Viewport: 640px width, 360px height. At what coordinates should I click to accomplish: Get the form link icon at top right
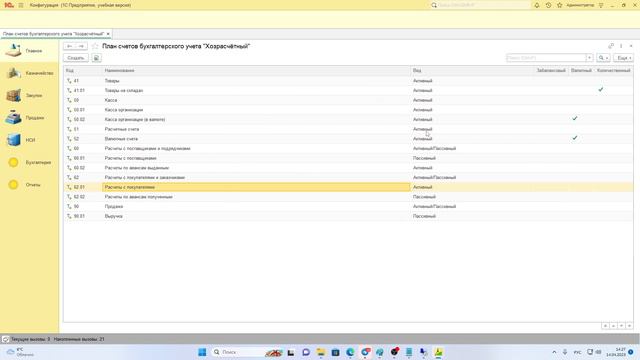pyautogui.click(x=611, y=46)
